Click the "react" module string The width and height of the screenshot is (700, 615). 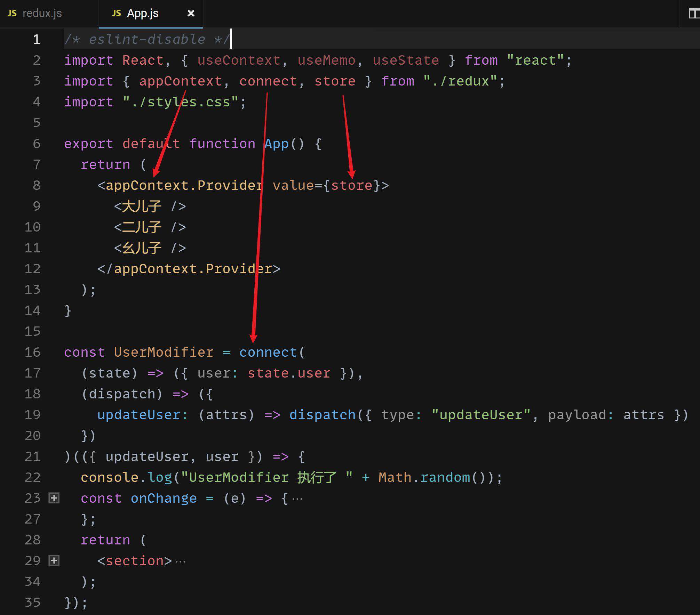pos(535,60)
